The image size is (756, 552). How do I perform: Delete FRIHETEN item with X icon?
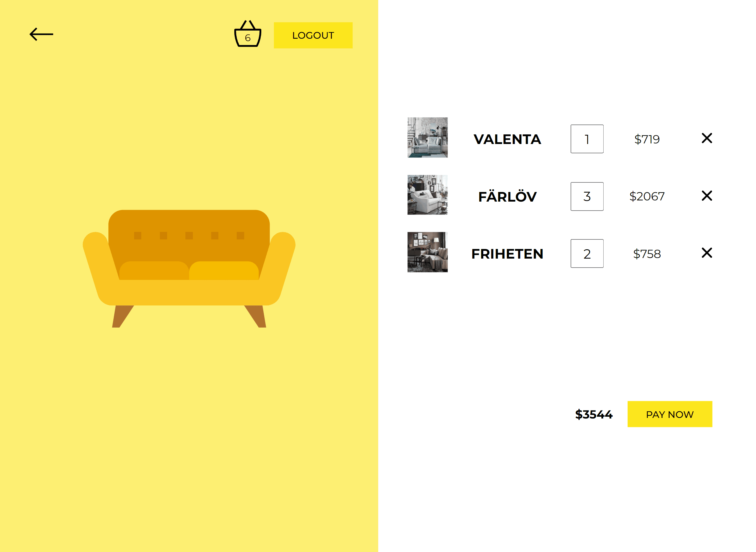coord(707,253)
